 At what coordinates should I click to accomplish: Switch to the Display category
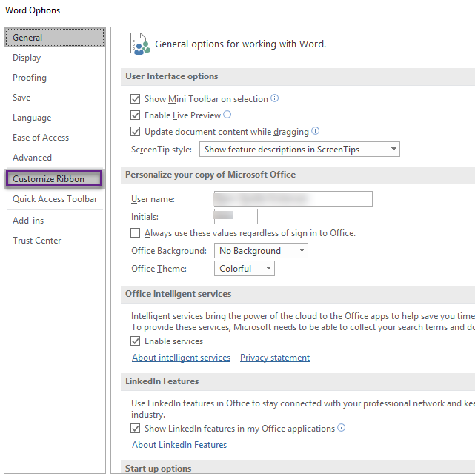tap(55, 58)
